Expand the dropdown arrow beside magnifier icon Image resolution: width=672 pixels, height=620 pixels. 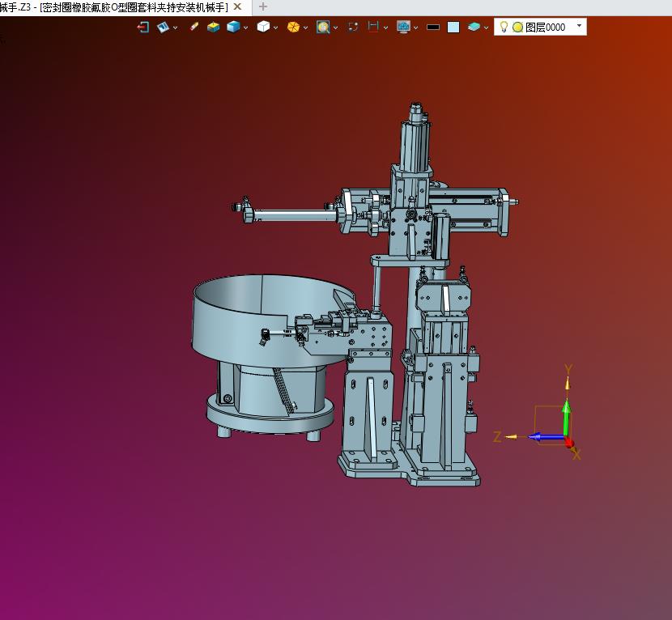click(x=335, y=28)
